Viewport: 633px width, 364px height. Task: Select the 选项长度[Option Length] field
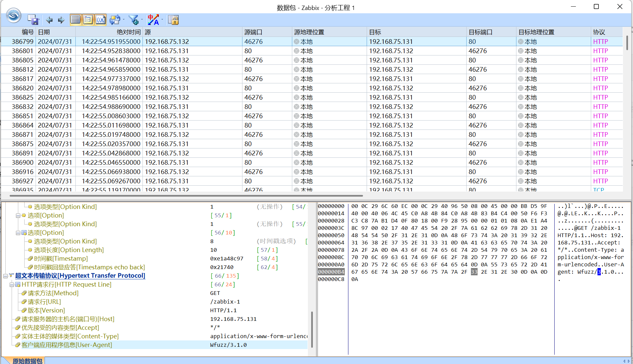click(69, 250)
